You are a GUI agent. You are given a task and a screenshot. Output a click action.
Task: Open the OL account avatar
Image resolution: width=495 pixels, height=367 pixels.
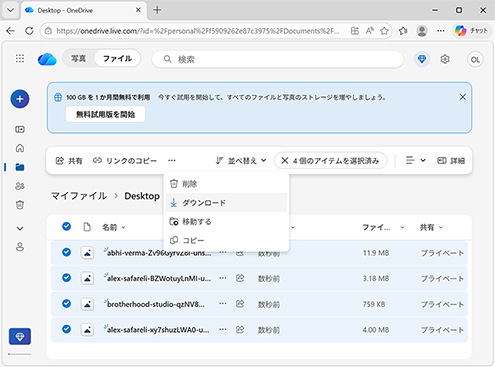pyautogui.click(x=475, y=60)
